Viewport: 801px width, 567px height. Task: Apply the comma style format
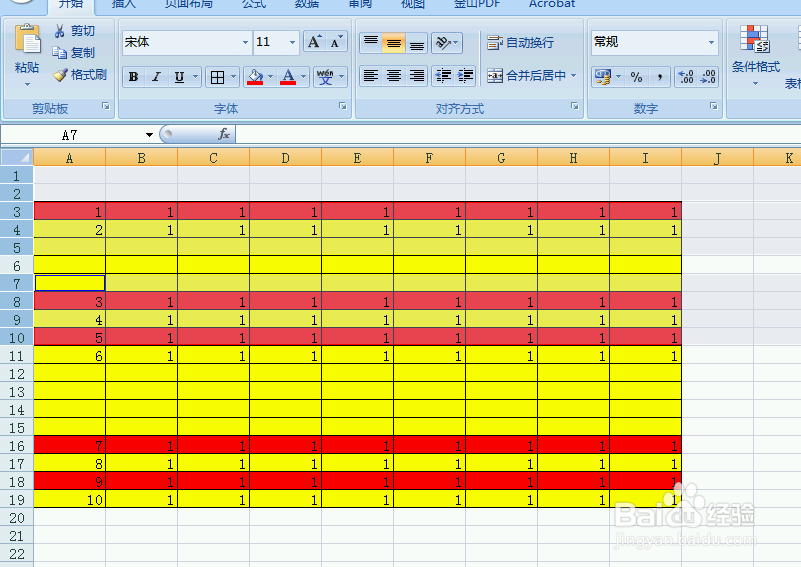click(x=659, y=77)
